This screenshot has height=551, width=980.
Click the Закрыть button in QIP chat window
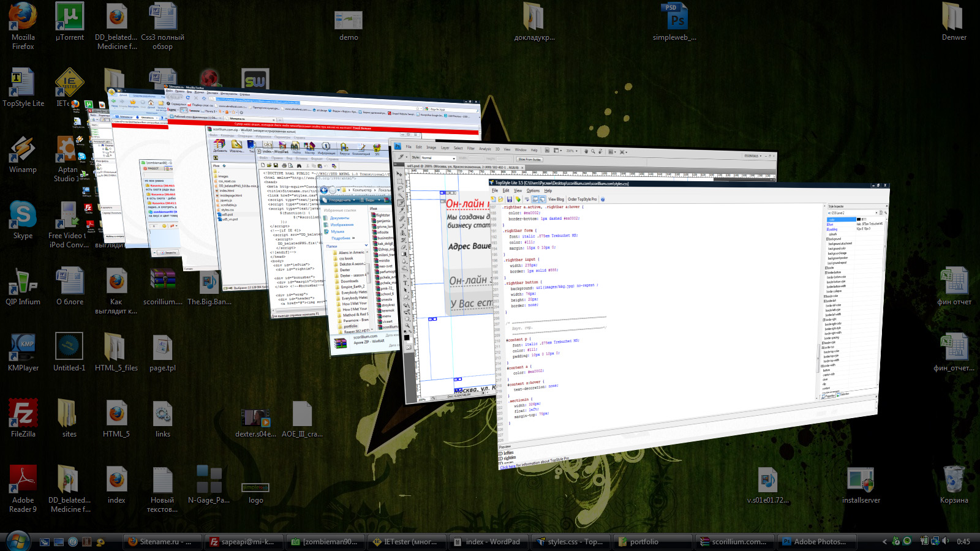168,252
